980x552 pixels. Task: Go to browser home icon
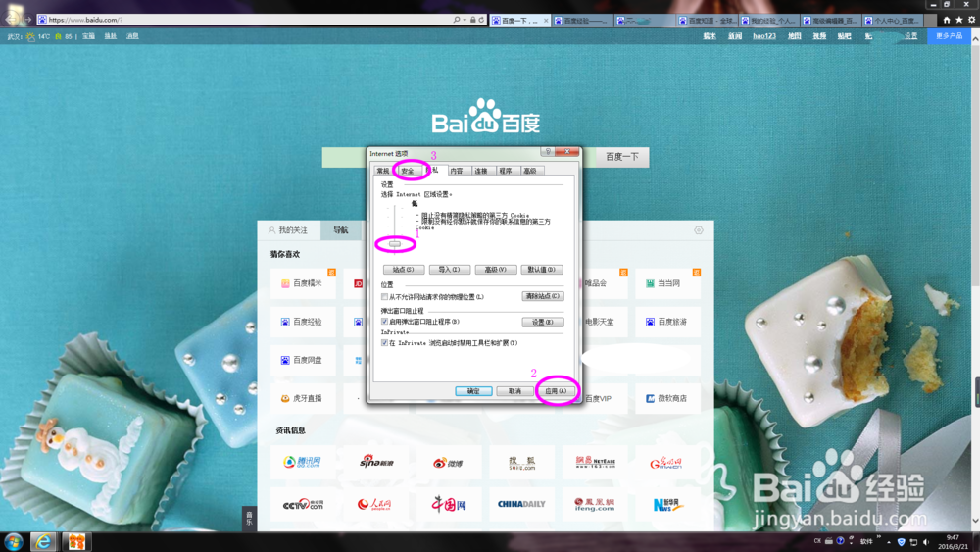947,20
